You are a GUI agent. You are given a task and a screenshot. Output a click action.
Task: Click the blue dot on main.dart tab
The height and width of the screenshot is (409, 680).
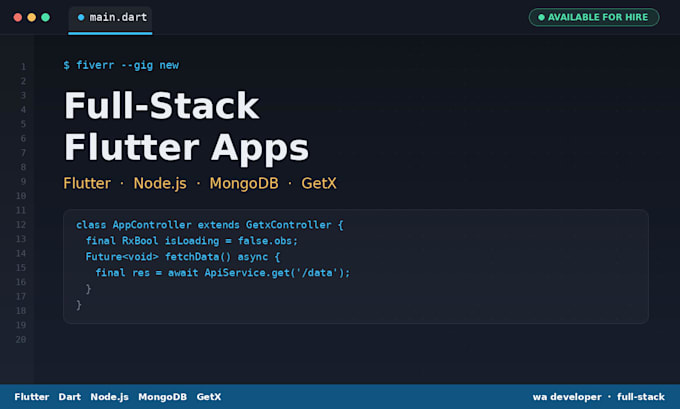[x=81, y=17]
